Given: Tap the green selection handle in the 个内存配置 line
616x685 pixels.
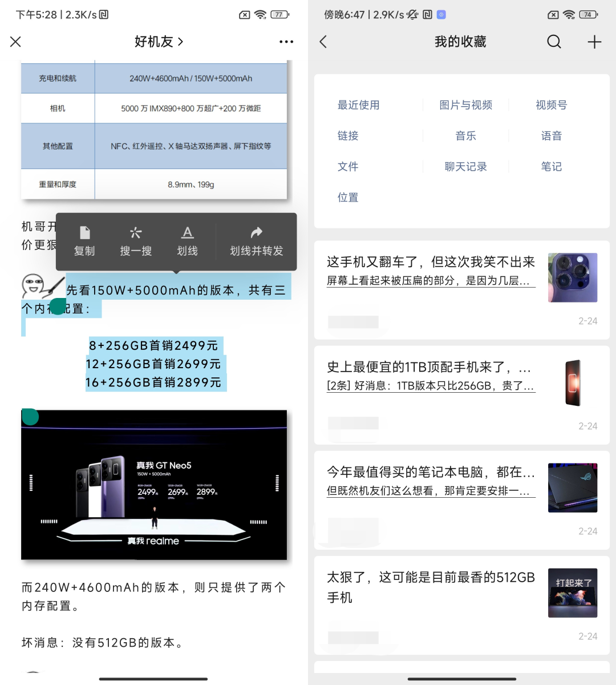Looking at the screenshot, I should (x=58, y=307).
